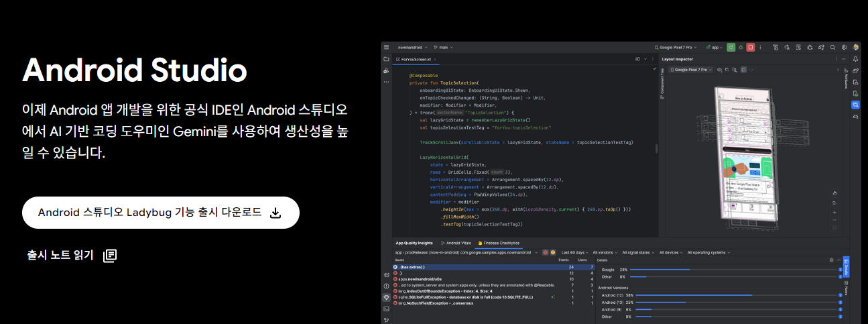The width and height of the screenshot is (868, 324).
Task: Open the app run configuration dropdown
Action: [x=713, y=48]
